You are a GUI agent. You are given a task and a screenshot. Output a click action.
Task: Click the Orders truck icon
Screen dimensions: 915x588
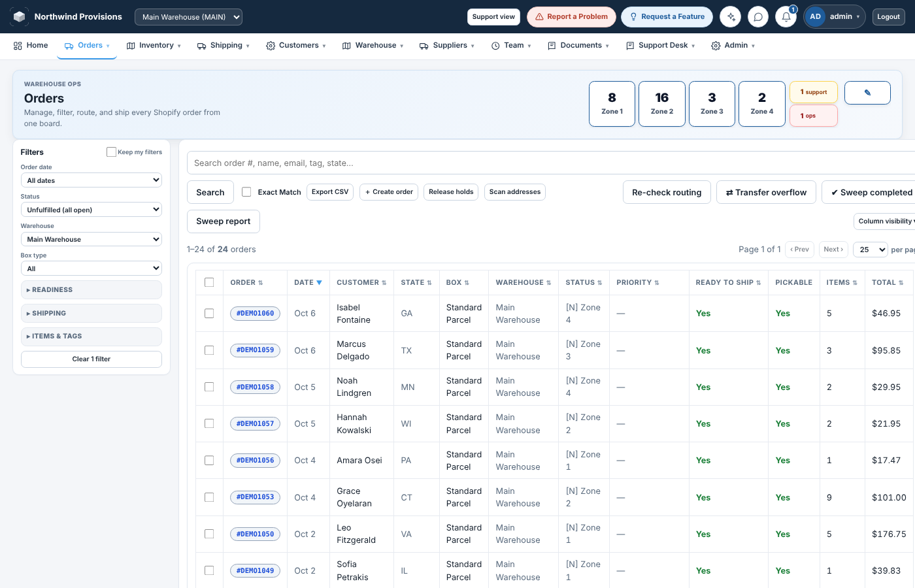click(x=69, y=46)
